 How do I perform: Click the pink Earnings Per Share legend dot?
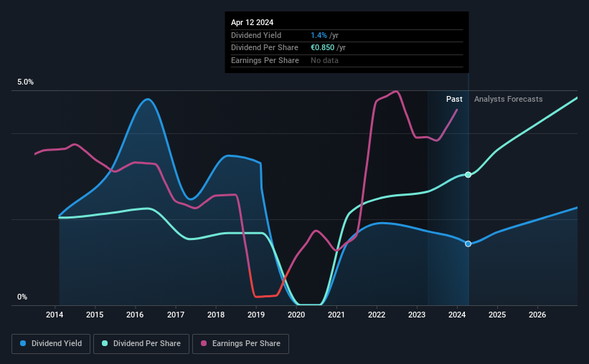pos(204,343)
